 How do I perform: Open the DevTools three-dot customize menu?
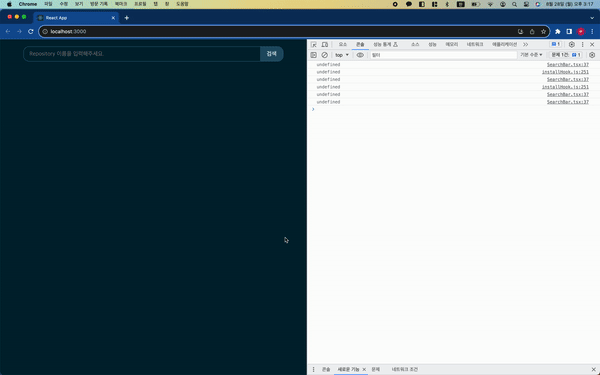[x=582, y=44]
